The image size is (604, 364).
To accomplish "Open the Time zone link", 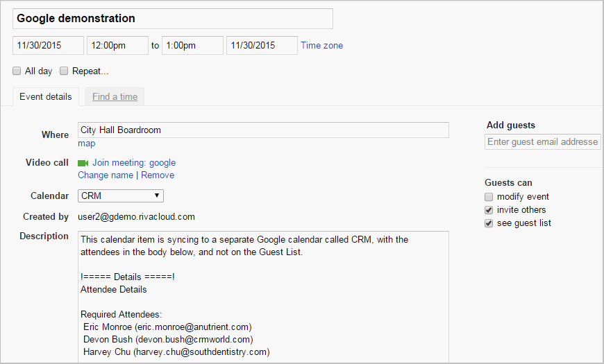I will pos(321,45).
